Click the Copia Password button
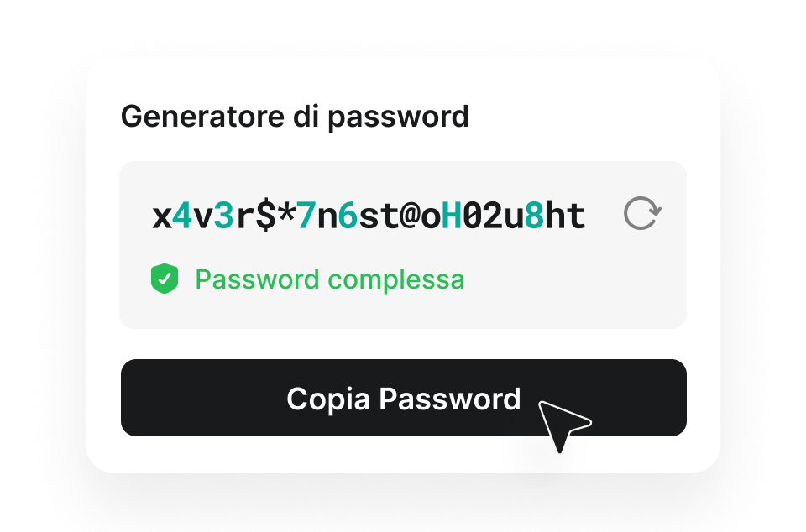 pyautogui.click(x=404, y=398)
